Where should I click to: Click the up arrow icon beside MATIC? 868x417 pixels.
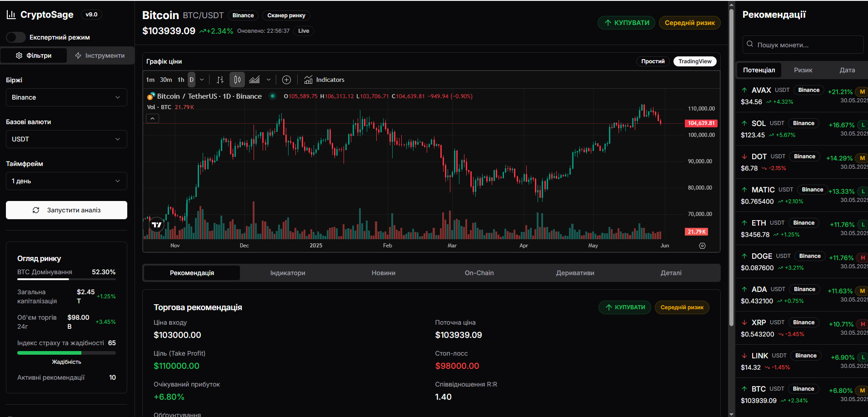point(744,190)
